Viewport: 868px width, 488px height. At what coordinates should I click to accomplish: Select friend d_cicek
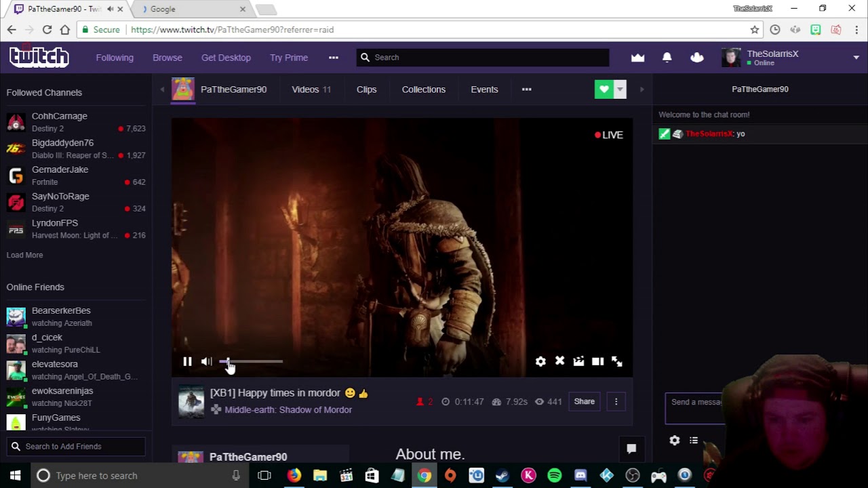point(76,344)
